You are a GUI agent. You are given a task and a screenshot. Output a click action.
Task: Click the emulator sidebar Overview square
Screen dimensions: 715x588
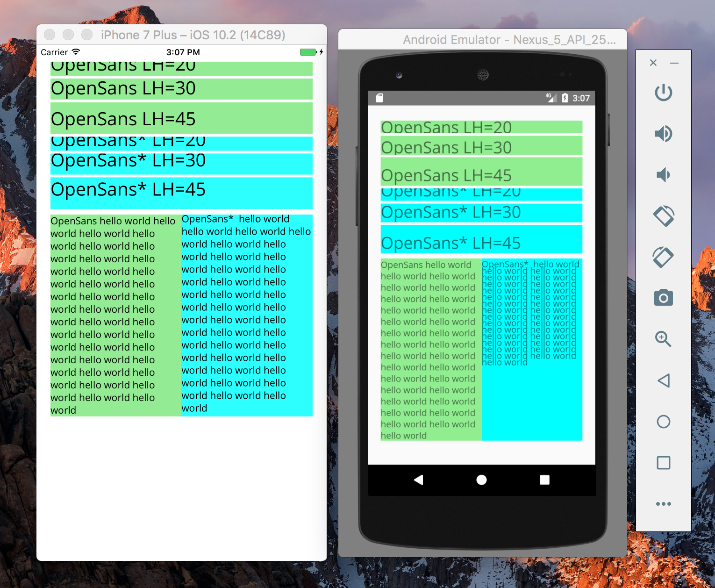tap(663, 463)
